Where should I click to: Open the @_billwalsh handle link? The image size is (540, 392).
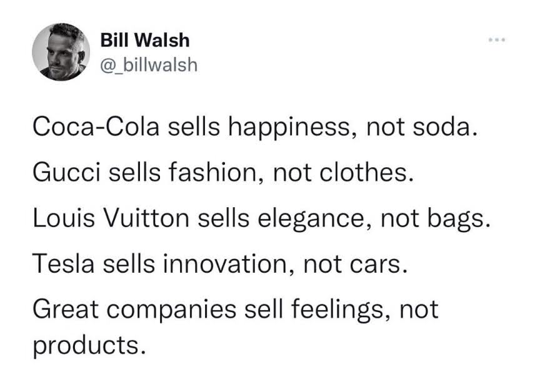[x=149, y=66]
